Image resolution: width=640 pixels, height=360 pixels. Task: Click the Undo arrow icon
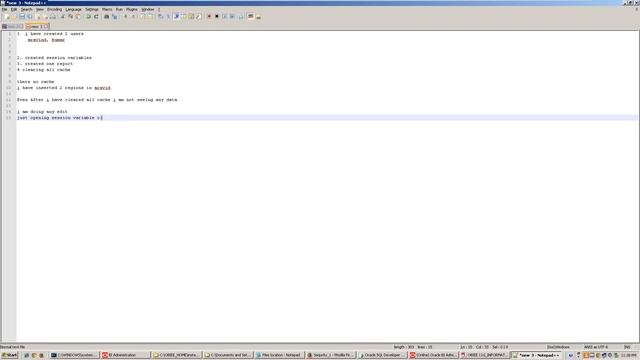coord(88,16)
